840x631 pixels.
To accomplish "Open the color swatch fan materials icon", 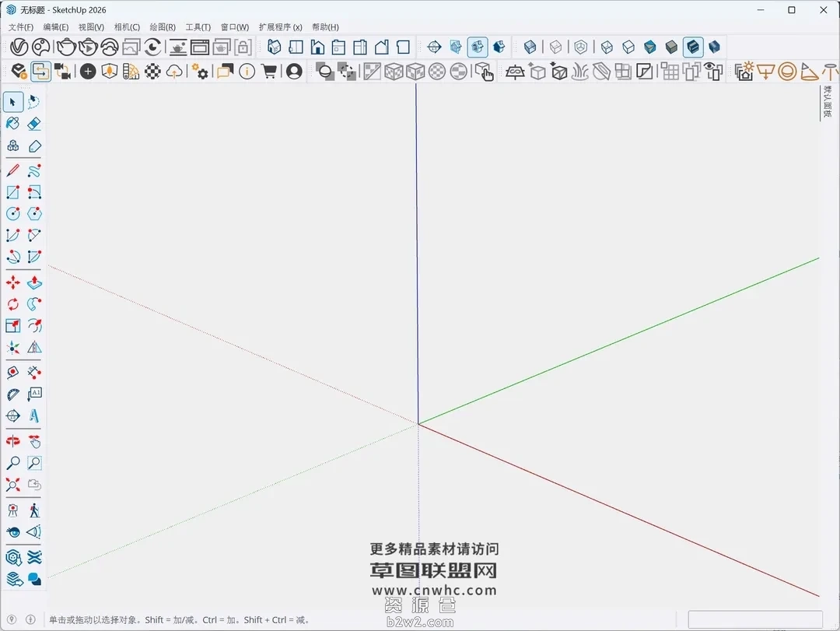I will 131,72.
